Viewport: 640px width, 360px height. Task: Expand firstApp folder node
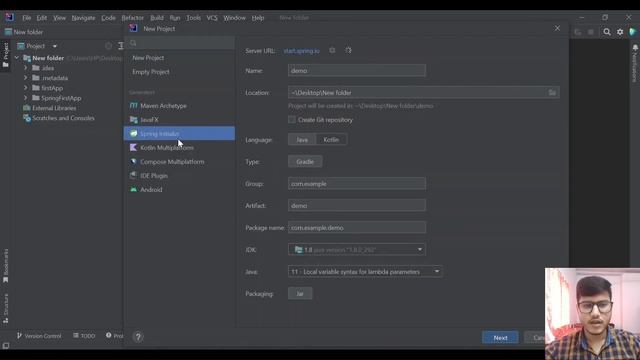pyautogui.click(x=25, y=88)
